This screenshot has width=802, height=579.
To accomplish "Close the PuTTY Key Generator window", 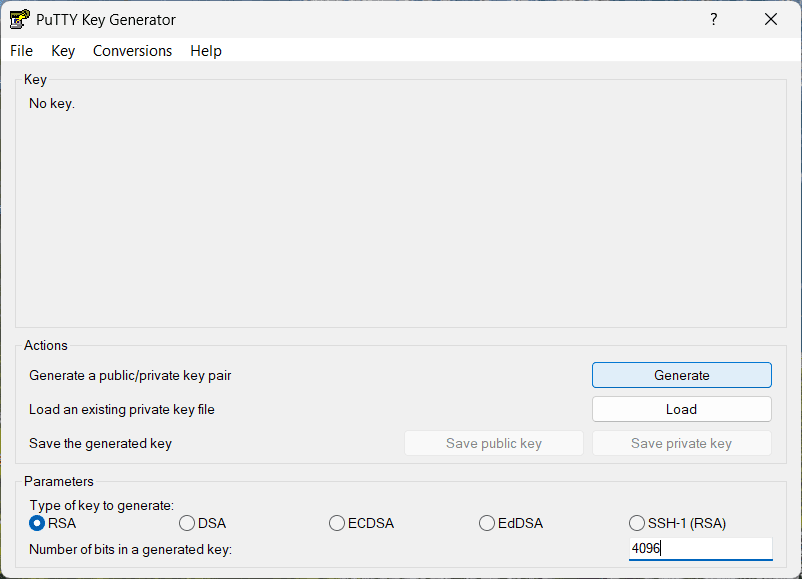I will coord(771,19).
